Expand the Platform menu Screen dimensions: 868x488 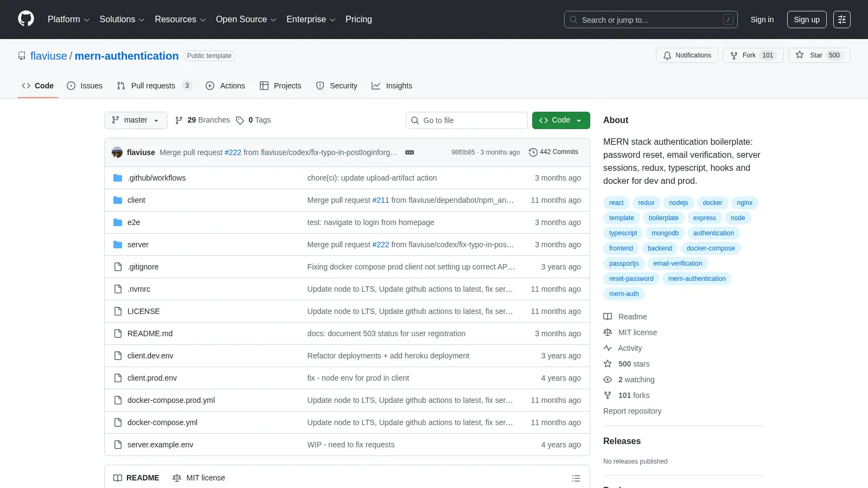pos(68,20)
